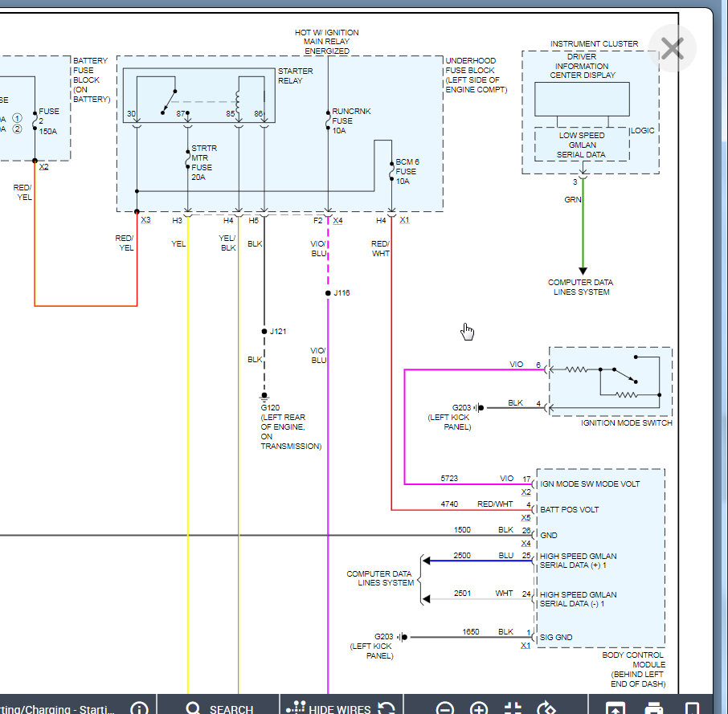
Task: Select the green GRN wire
Action: tap(583, 222)
